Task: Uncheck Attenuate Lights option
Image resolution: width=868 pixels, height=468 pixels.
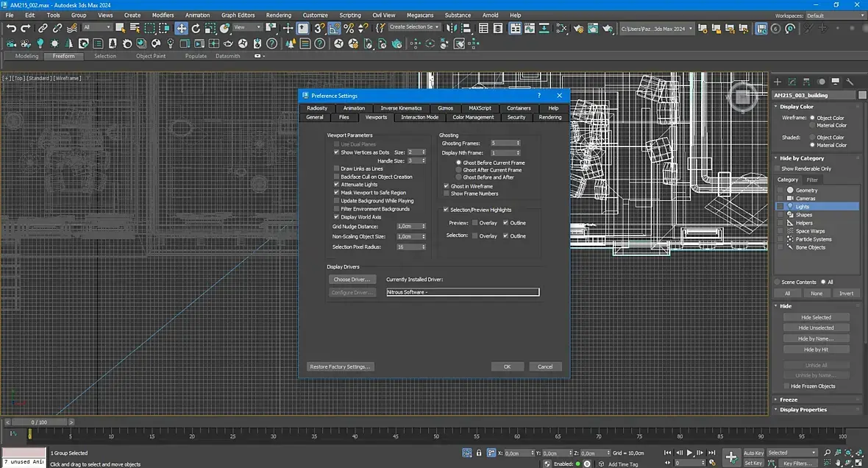Action: click(x=336, y=185)
